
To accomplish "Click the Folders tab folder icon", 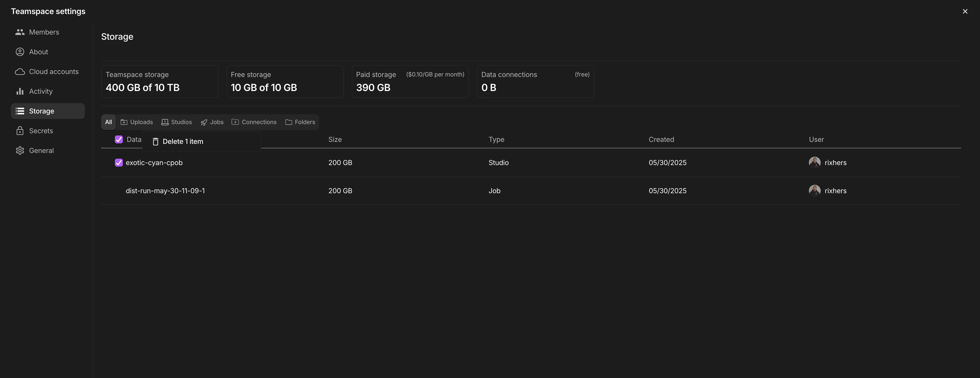I will click(289, 122).
